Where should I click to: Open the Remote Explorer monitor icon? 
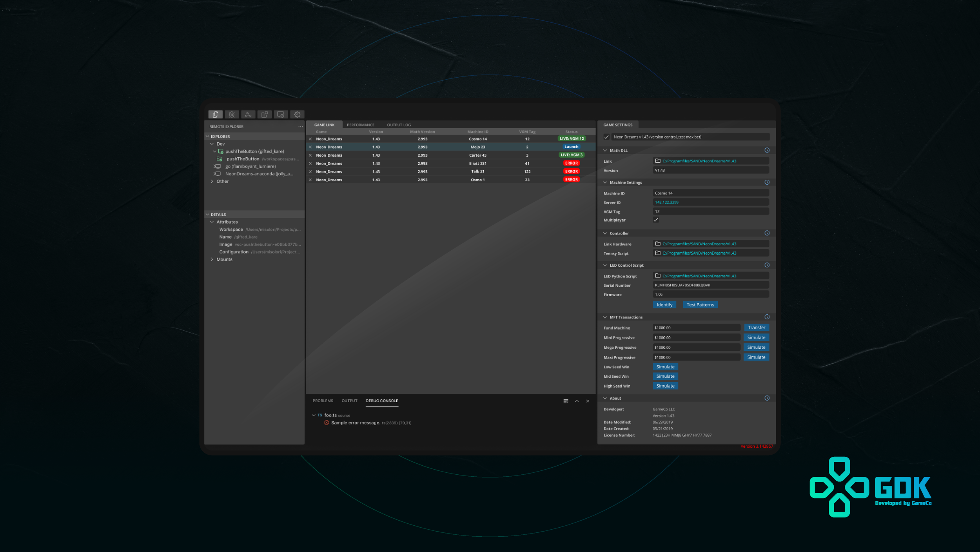click(x=281, y=115)
